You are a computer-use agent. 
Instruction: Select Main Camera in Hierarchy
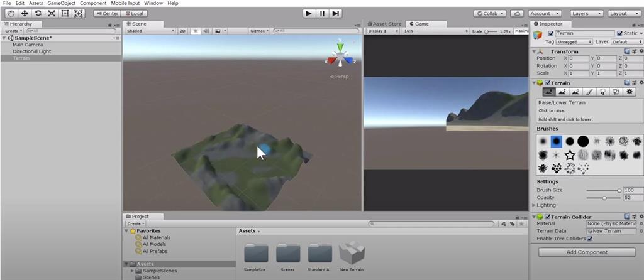click(28, 45)
